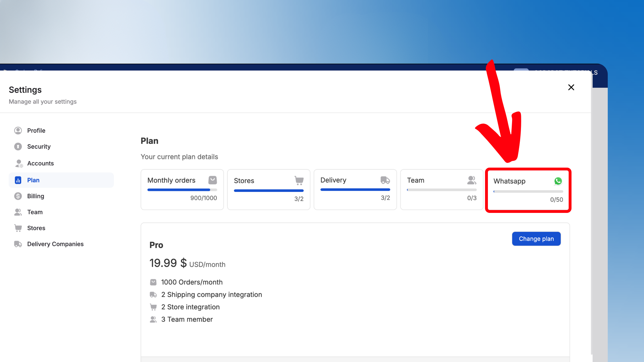Click the Monthly orders progress bar

(x=182, y=190)
